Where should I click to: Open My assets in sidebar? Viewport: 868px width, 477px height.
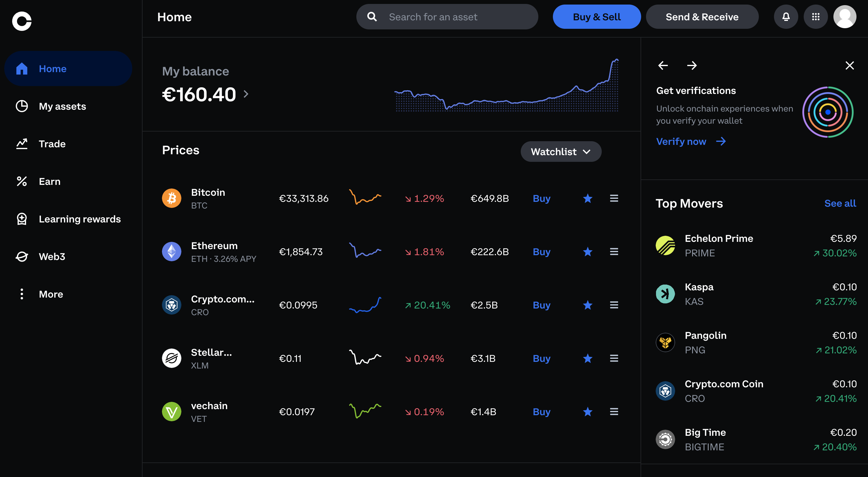[x=67, y=106]
